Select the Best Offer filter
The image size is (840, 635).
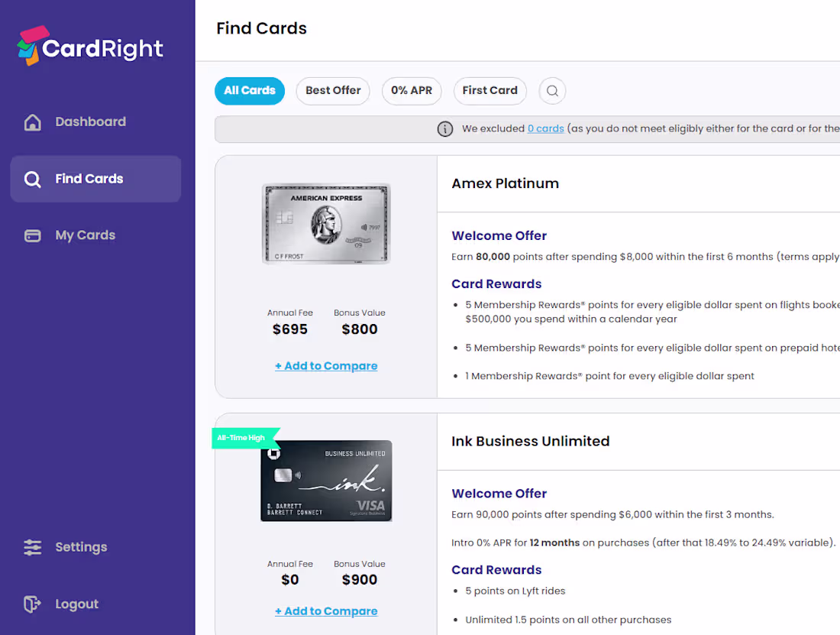[333, 90]
